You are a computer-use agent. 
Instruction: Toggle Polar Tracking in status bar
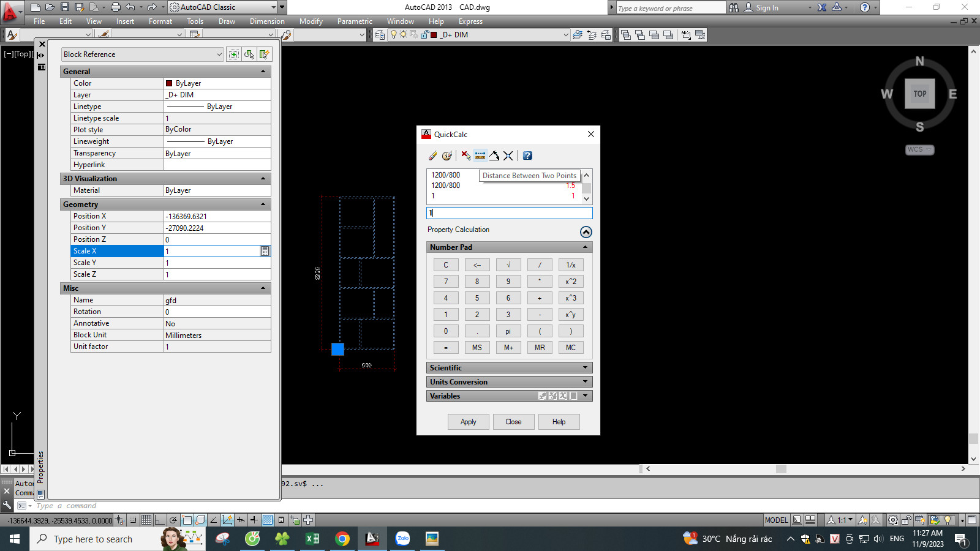coord(173,520)
